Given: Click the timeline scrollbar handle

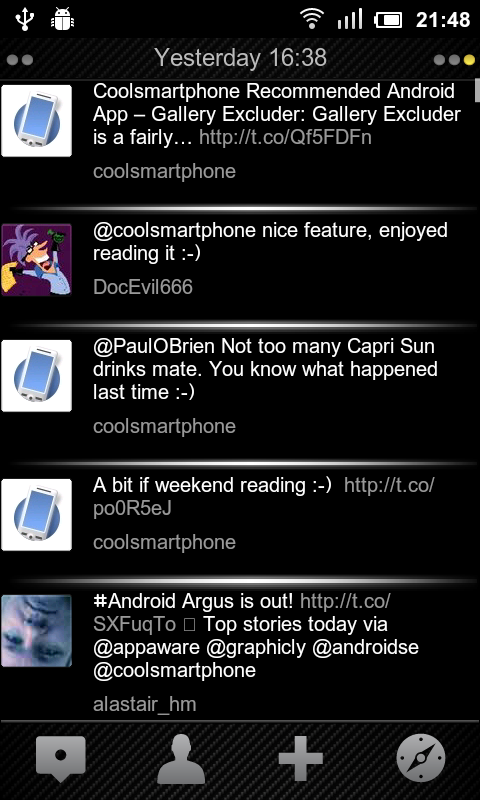Looking at the screenshot, I should [x=477, y=90].
